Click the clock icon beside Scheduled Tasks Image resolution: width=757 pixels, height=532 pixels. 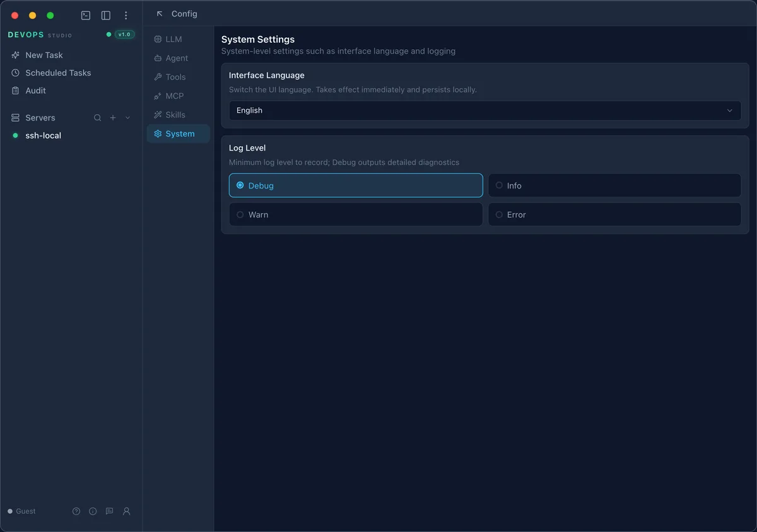(16, 73)
